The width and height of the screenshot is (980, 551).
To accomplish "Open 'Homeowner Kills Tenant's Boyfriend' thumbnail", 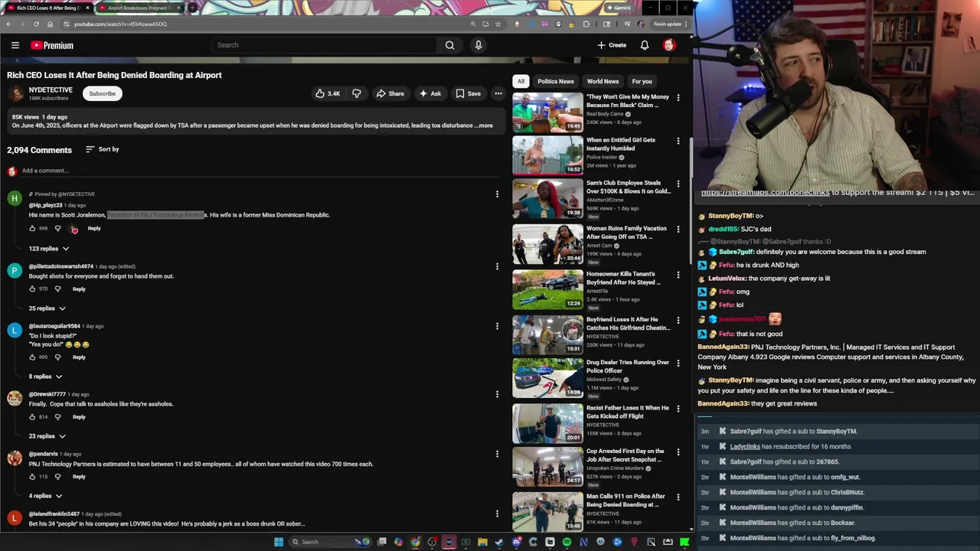I will pyautogui.click(x=547, y=289).
